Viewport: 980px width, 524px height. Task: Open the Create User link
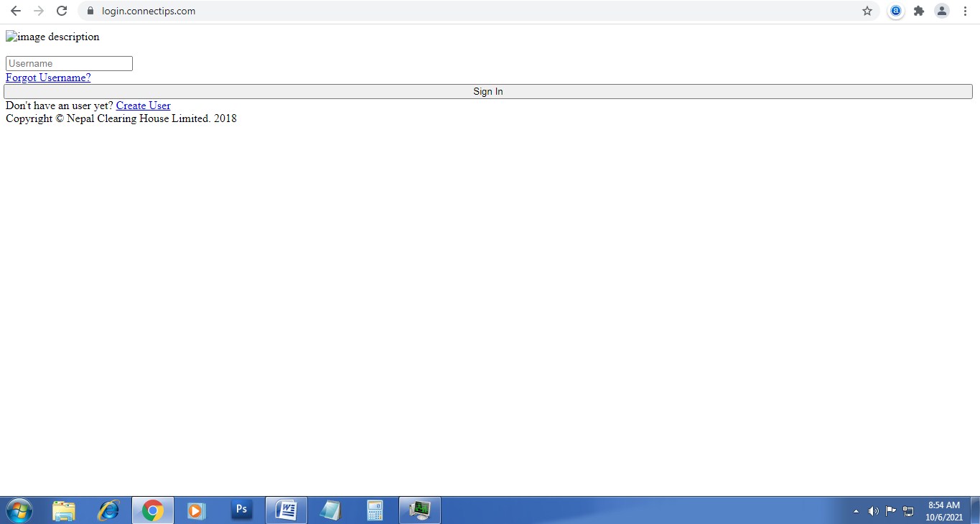143,106
